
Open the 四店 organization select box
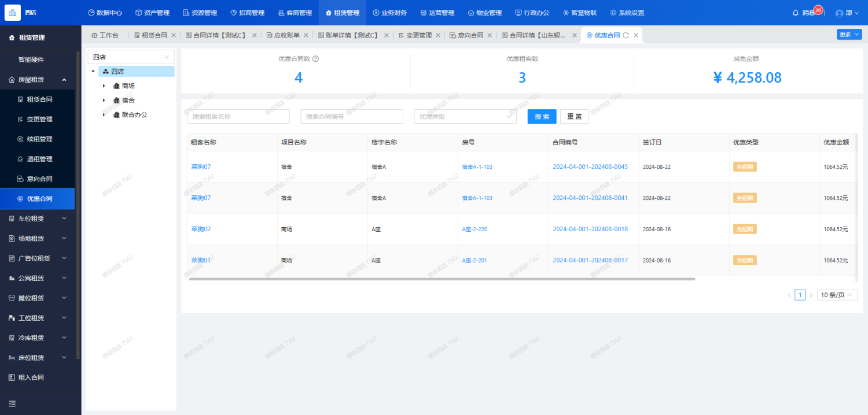point(131,57)
